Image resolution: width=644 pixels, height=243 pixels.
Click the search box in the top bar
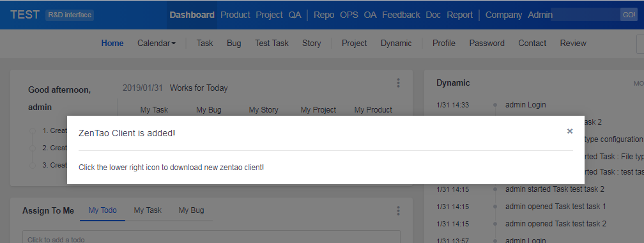(585, 15)
